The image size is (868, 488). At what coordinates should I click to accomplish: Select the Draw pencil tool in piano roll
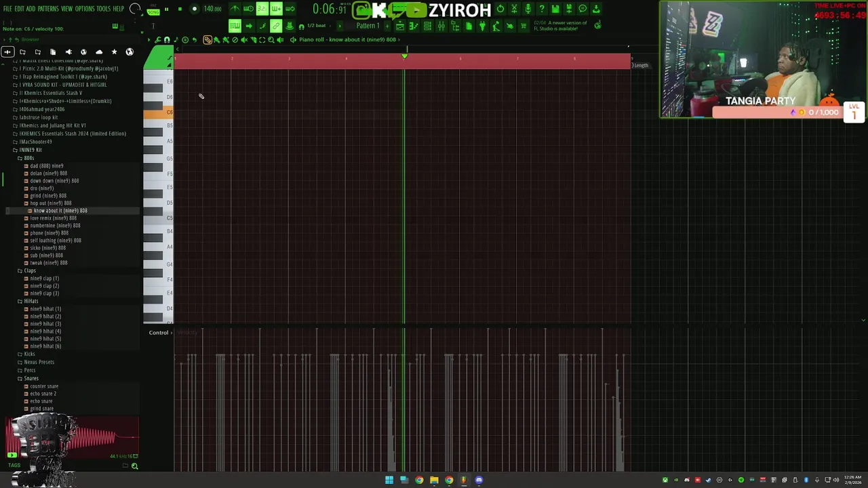[x=208, y=40]
